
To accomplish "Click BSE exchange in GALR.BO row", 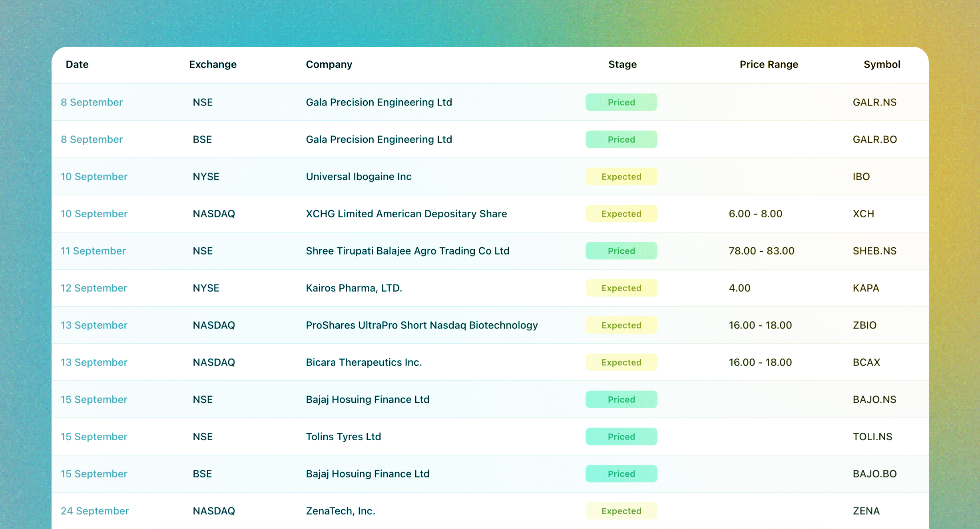I will pos(202,139).
